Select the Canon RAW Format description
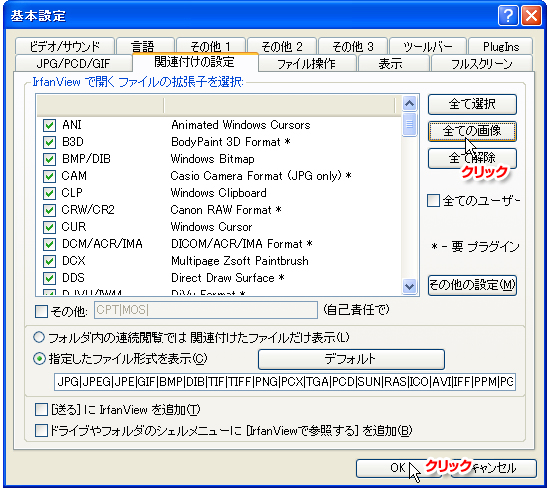550x488 pixels. click(x=226, y=210)
